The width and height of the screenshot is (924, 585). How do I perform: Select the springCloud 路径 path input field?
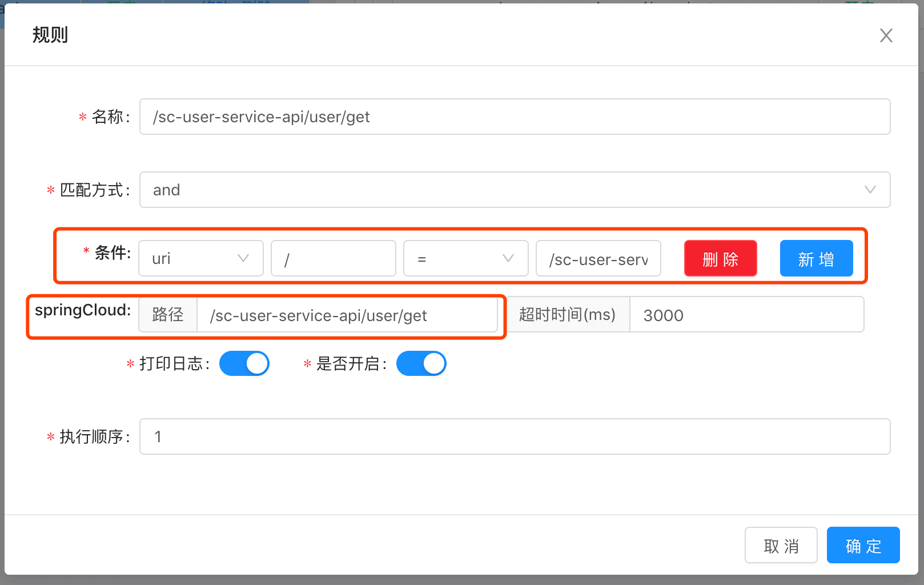click(348, 315)
